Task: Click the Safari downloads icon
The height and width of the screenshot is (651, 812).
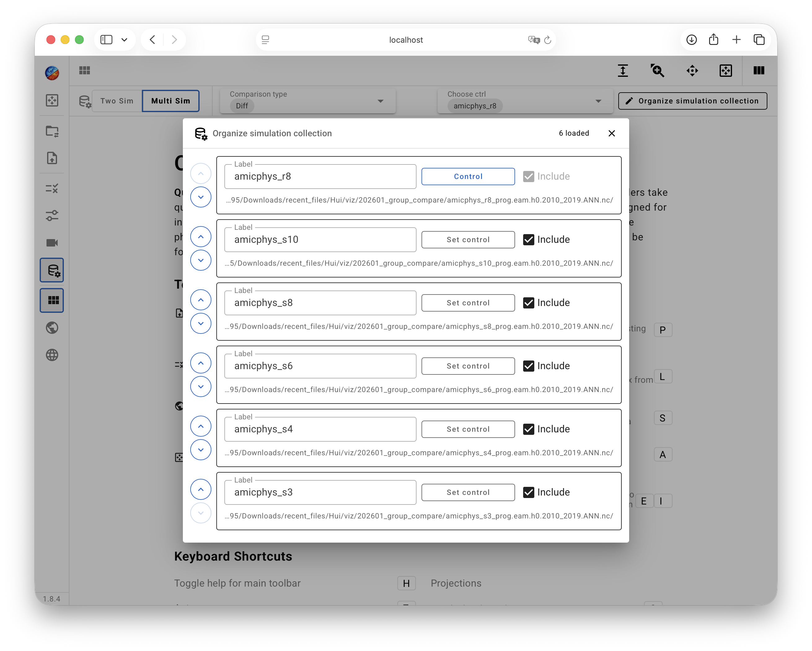Action: click(x=691, y=40)
